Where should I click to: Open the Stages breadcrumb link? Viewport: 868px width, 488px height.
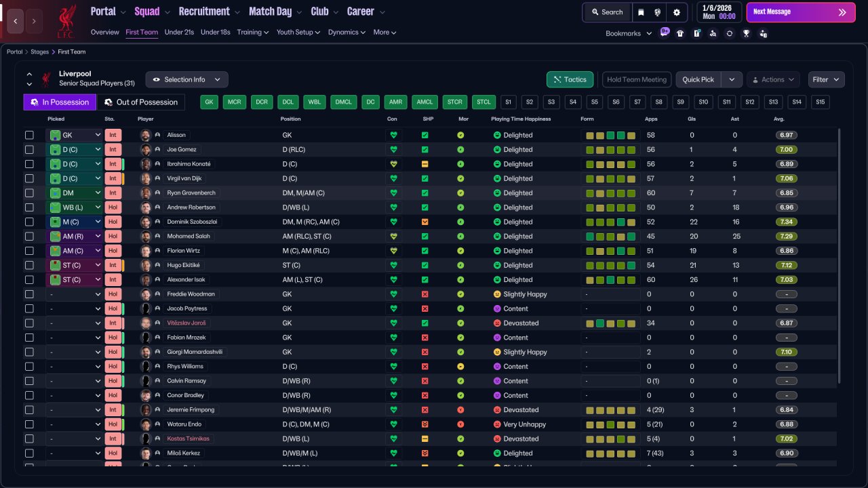pyautogui.click(x=40, y=52)
